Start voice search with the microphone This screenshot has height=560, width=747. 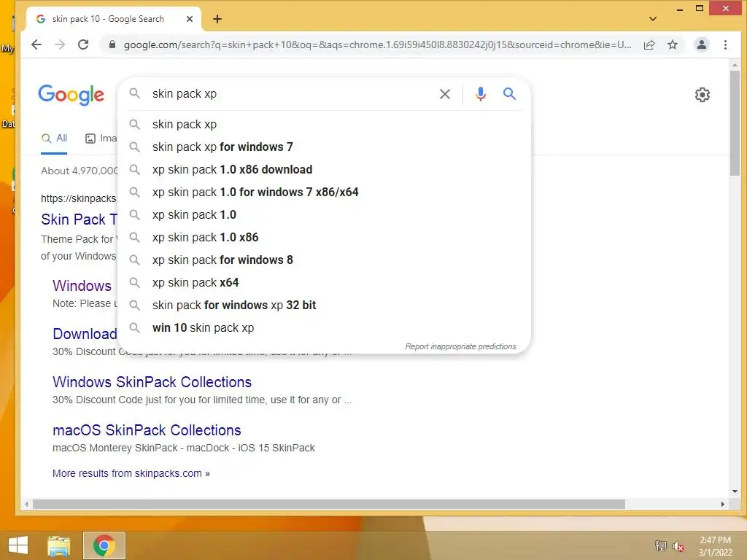coord(480,94)
